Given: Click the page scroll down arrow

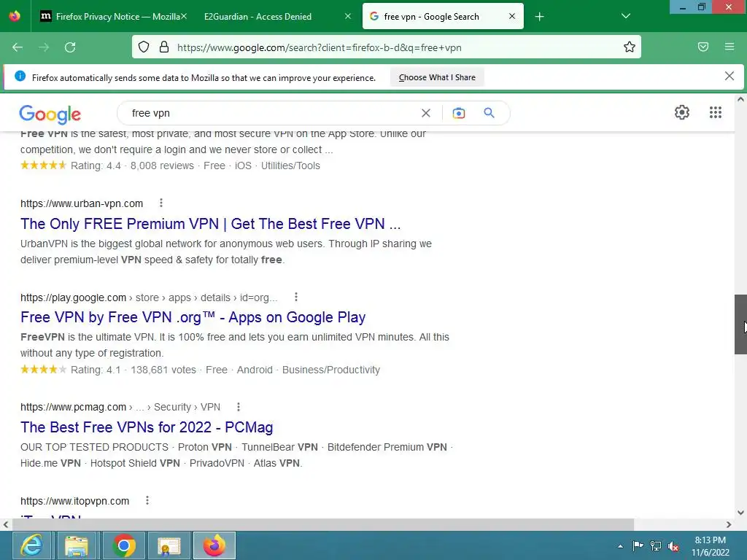Looking at the screenshot, I should pyautogui.click(x=740, y=513).
